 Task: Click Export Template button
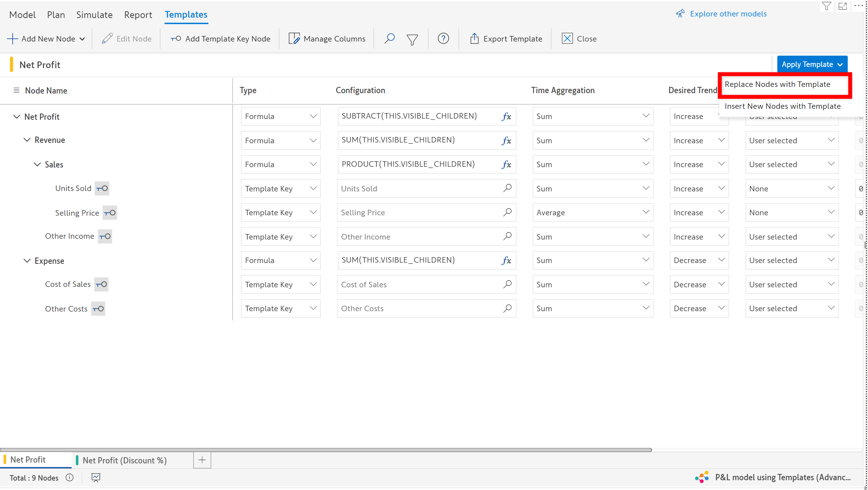click(506, 38)
